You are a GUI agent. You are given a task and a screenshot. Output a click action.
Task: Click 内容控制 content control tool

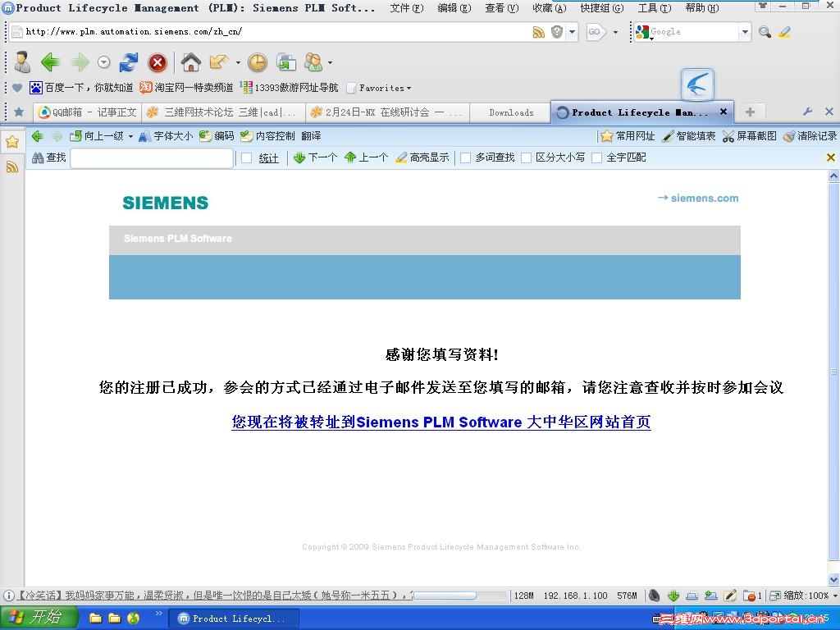pyautogui.click(x=267, y=136)
